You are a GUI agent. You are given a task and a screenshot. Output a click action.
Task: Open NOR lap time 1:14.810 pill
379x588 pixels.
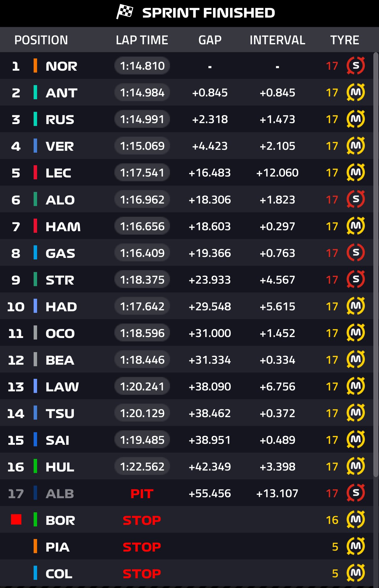pos(142,66)
